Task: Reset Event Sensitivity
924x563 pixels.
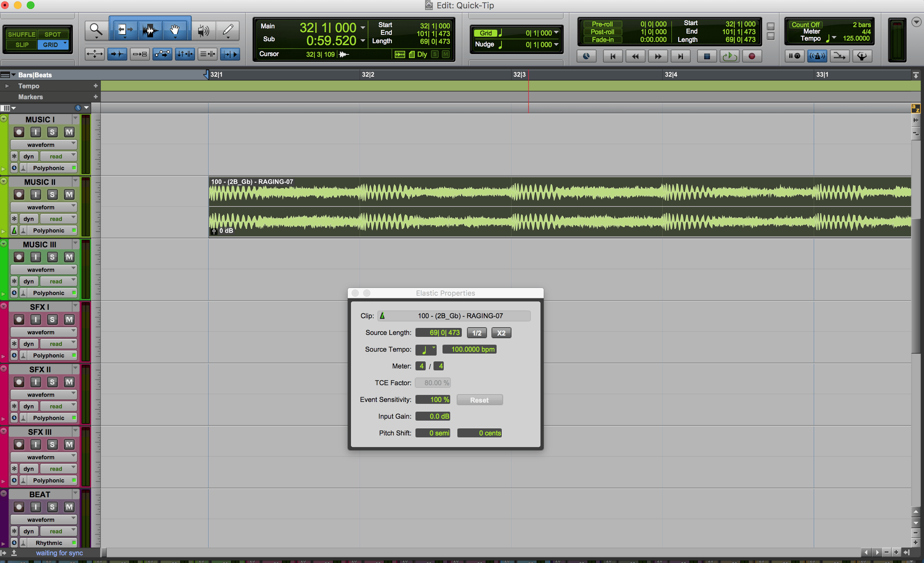Action: click(479, 400)
